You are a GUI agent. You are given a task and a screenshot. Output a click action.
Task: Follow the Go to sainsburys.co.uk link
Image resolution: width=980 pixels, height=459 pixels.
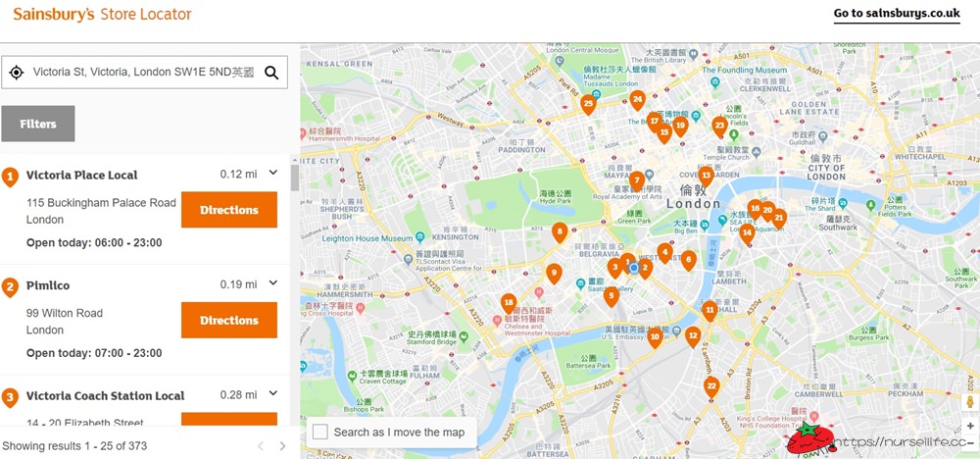897,14
